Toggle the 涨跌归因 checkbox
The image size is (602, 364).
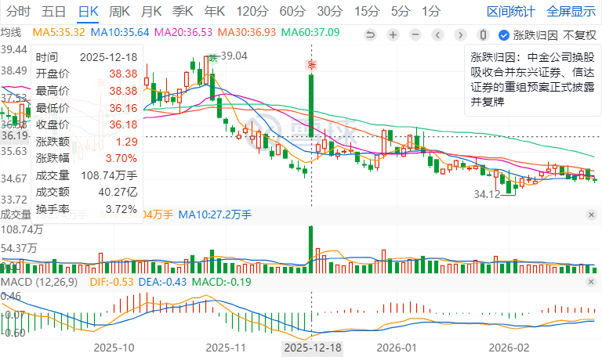click(x=504, y=34)
